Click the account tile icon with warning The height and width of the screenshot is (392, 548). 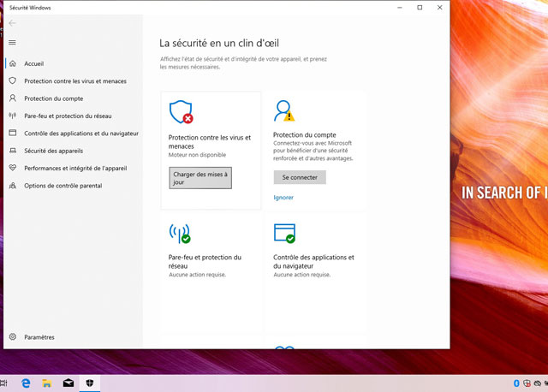[284, 110]
